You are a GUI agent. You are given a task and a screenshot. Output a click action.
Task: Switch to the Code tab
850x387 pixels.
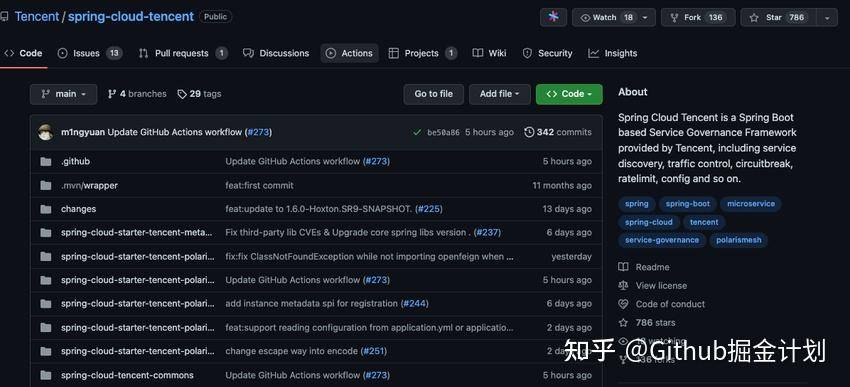pyautogui.click(x=23, y=53)
